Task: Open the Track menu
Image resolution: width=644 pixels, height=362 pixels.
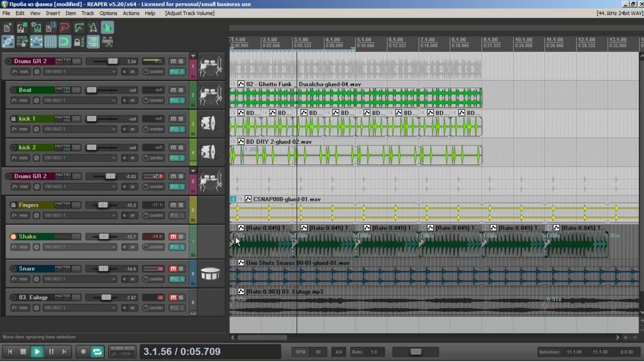Action: (x=88, y=13)
